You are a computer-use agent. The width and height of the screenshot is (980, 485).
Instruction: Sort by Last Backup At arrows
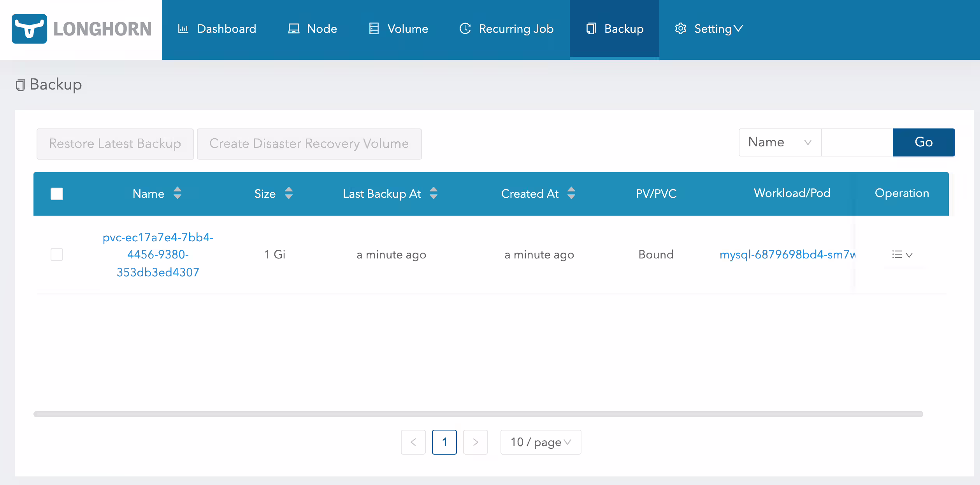(x=434, y=193)
